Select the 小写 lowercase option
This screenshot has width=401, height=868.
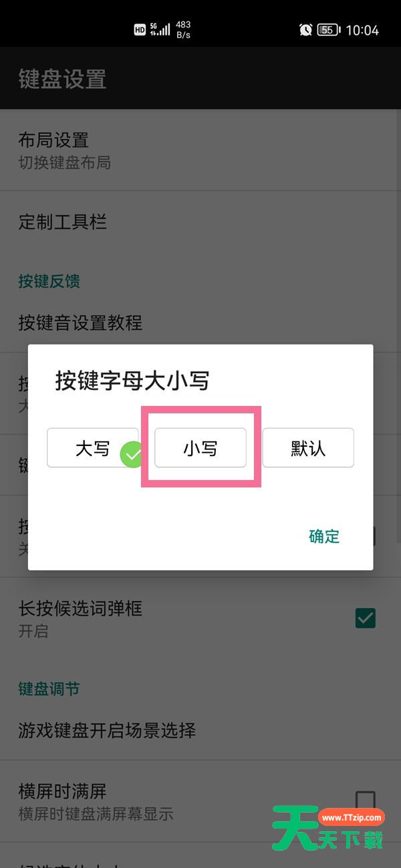pos(200,448)
